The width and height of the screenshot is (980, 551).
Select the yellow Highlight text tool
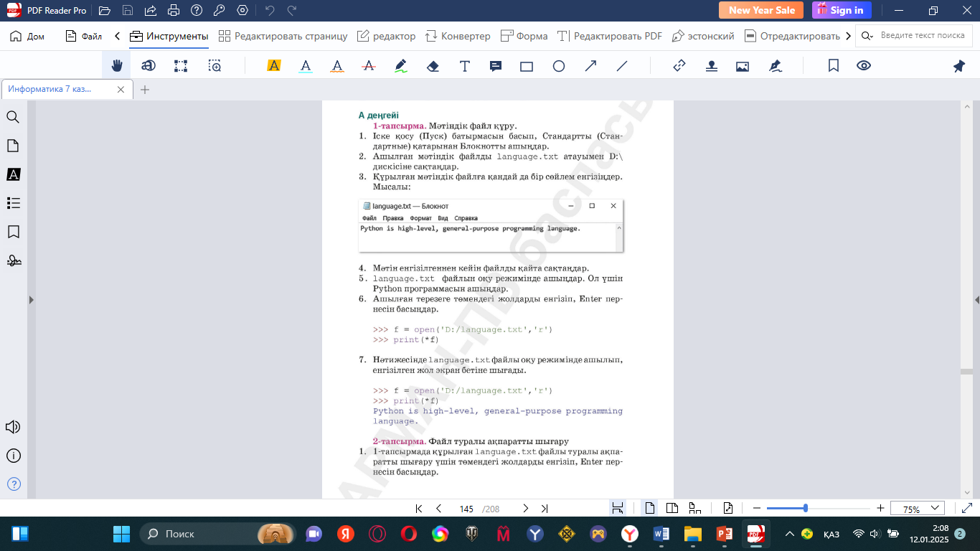click(273, 66)
